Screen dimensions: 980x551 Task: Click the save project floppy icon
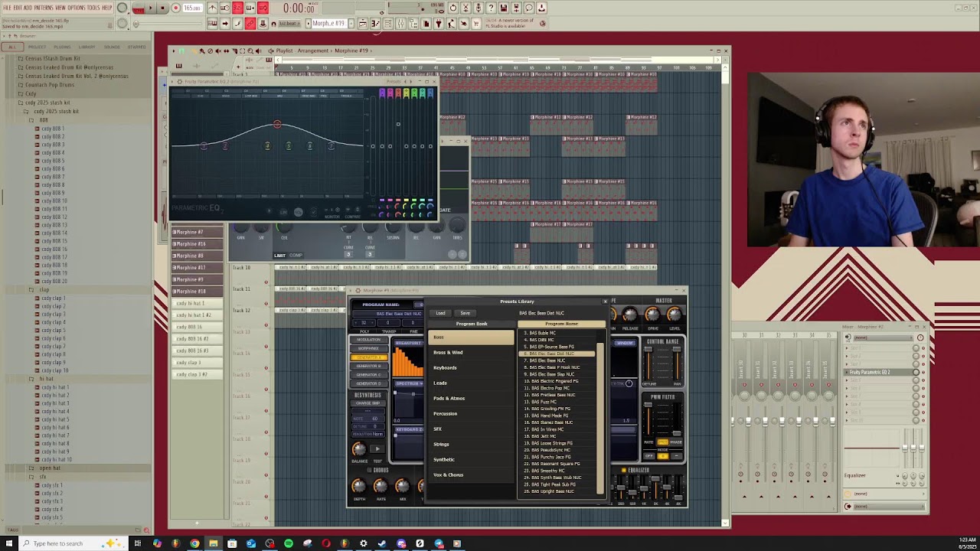click(x=504, y=8)
